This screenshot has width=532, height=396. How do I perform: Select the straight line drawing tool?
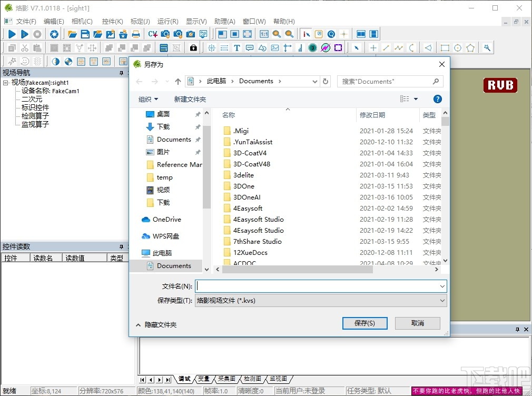tap(386, 48)
